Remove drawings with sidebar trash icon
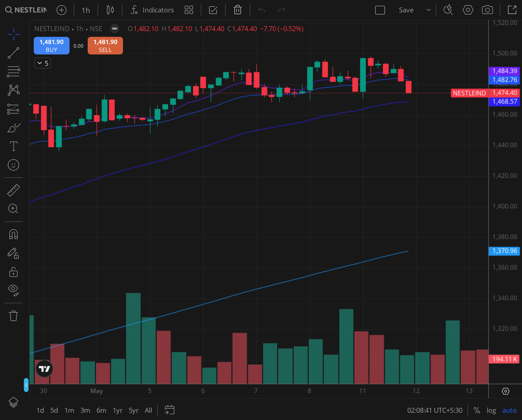Screen dimensions: 522x420 tap(13, 316)
